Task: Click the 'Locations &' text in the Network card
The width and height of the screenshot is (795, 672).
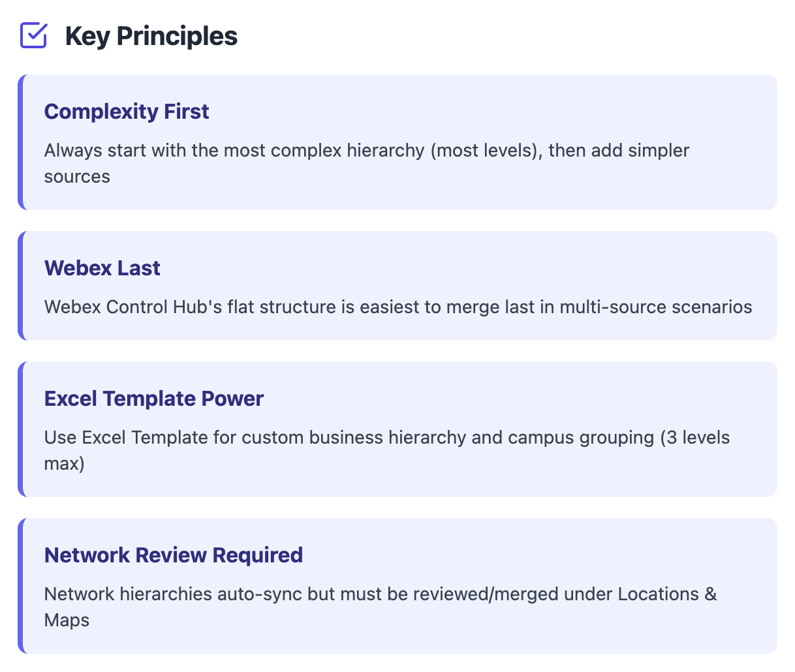Action: [667, 594]
